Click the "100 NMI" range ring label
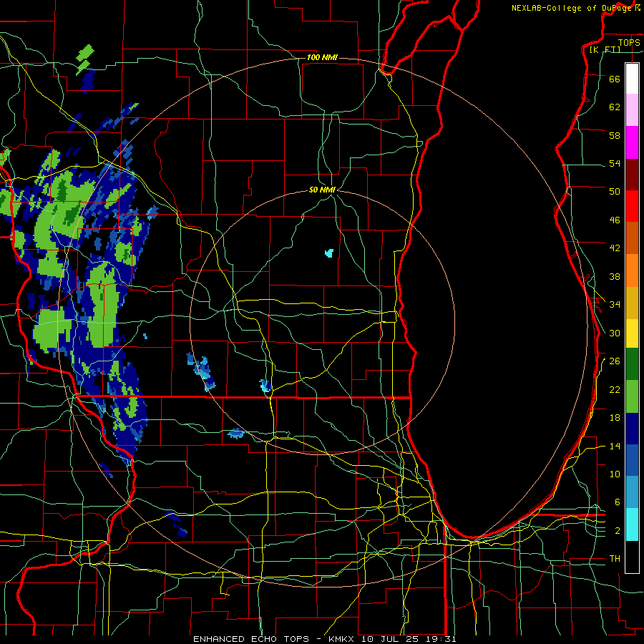The width and height of the screenshot is (644, 644). click(x=322, y=57)
